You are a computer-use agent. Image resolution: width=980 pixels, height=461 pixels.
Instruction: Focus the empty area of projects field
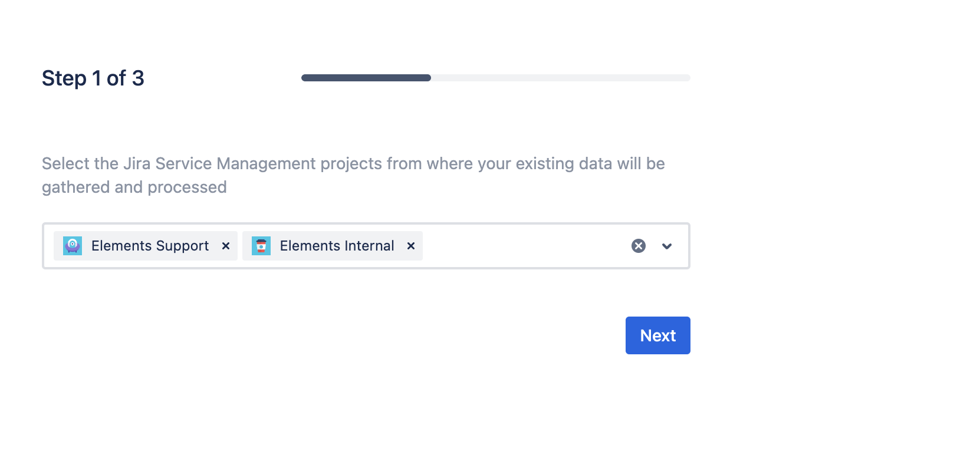(x=525, y=246)
